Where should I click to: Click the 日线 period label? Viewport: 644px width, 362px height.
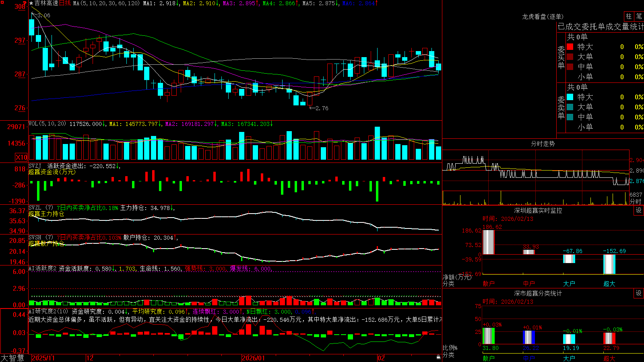pos(65,3)
